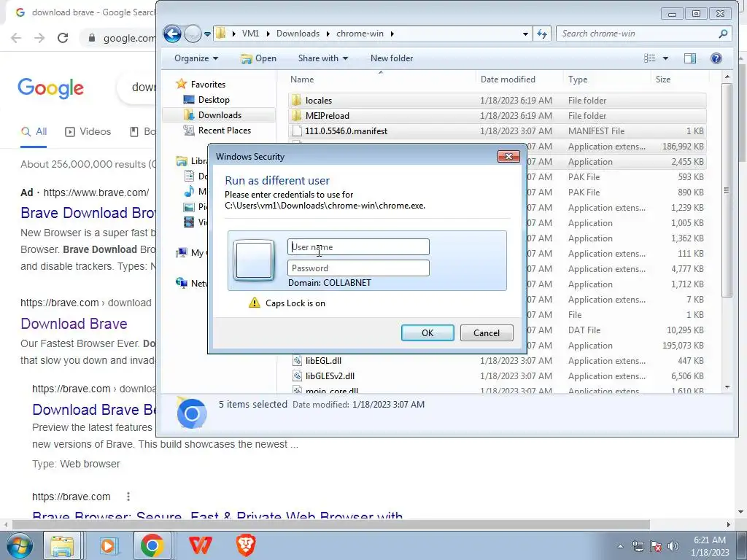Click the Password field
747x560 pixels.
pyautogui.click(x=358, y=268)
